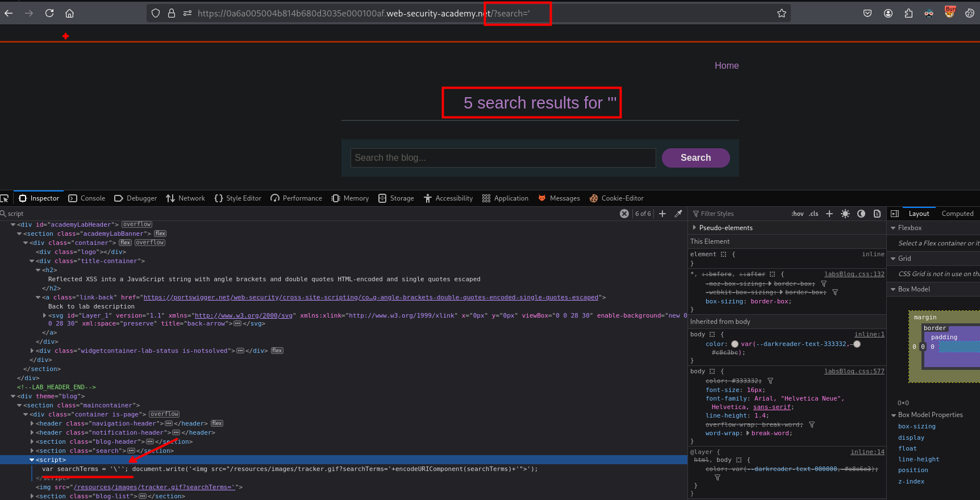Click the 'Search the blog...' input field
This screenshot has height=500, width=980.
tap(503, 158)
